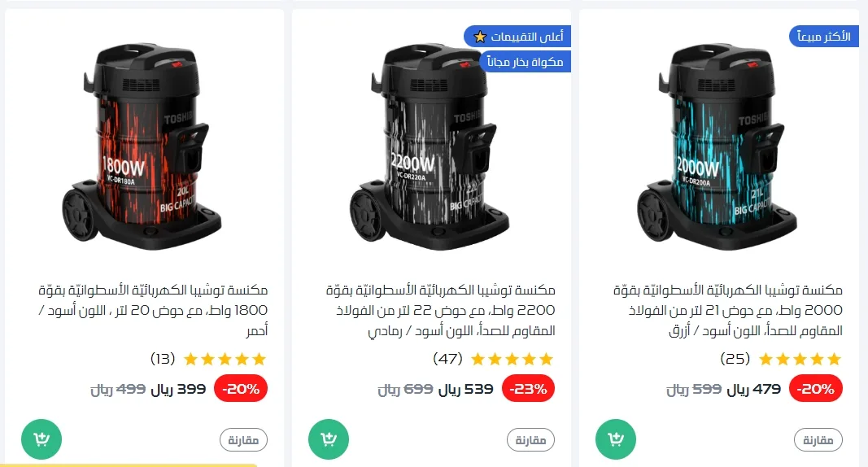868x467 pixels.
Task: Toggle مقارنة compare for the 2000W vacuum
Action: 818,440
